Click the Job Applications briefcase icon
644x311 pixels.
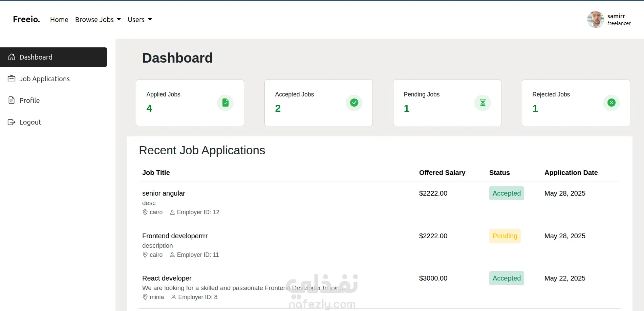(x=12, y=79)
